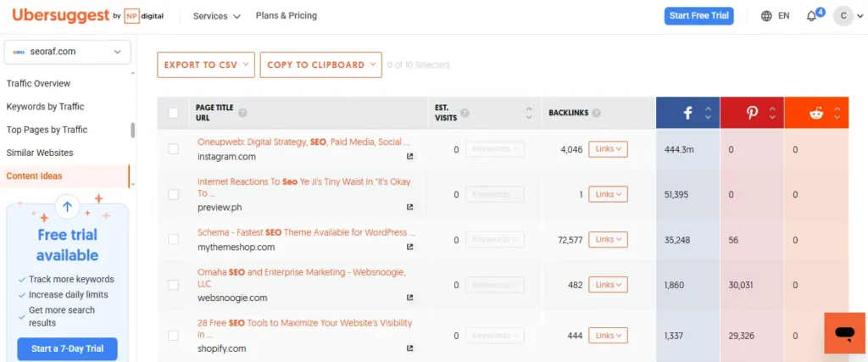The width and height of the screenshot is (868, 362).
Task: Click help icon next to Est. Visits
Action: [465, 113]
